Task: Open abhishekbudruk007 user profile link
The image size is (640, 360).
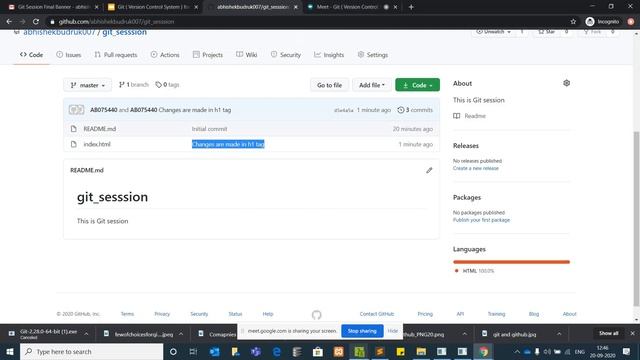Action: 59,32
